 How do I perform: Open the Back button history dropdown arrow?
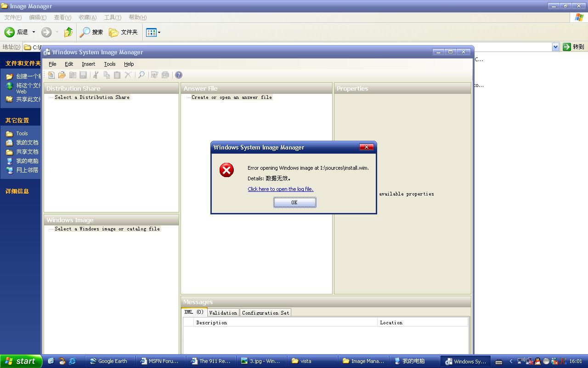click(x=34, y=32)
